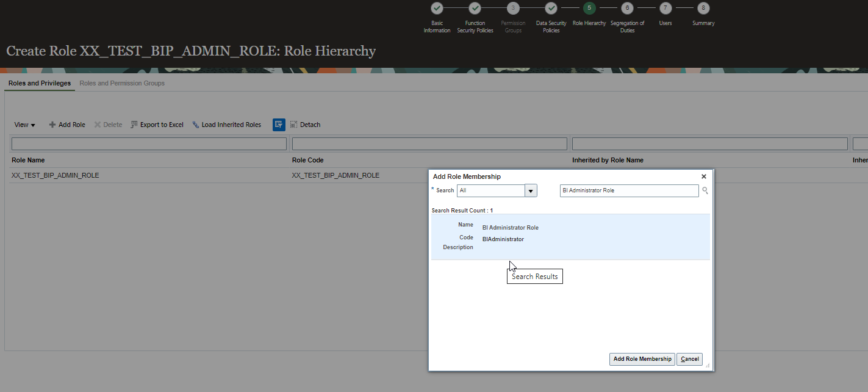
Task: Click the Detach table button
Action: pyautogui.click(x=305, y=125)
